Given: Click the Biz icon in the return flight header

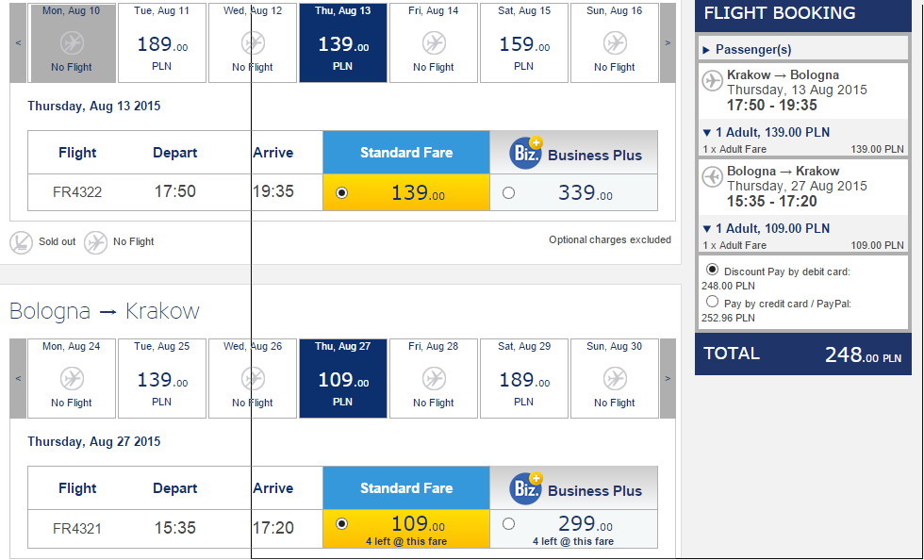Looking at the screenshot, I should click(526, 488).
